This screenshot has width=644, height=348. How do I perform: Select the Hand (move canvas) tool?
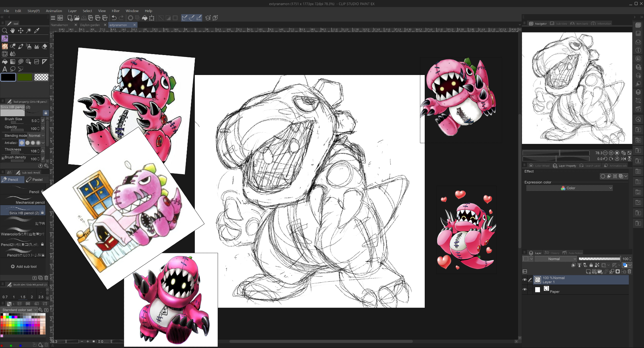coord(13,30)
